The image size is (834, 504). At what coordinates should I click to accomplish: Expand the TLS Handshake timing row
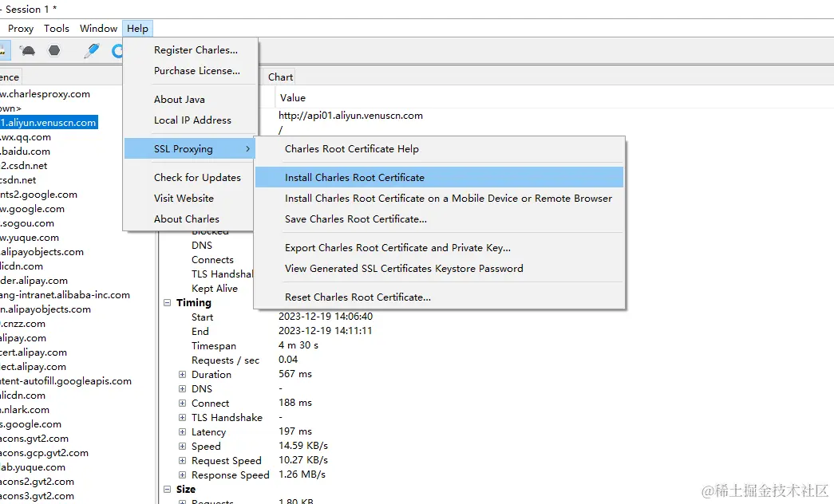click(183, 417)
